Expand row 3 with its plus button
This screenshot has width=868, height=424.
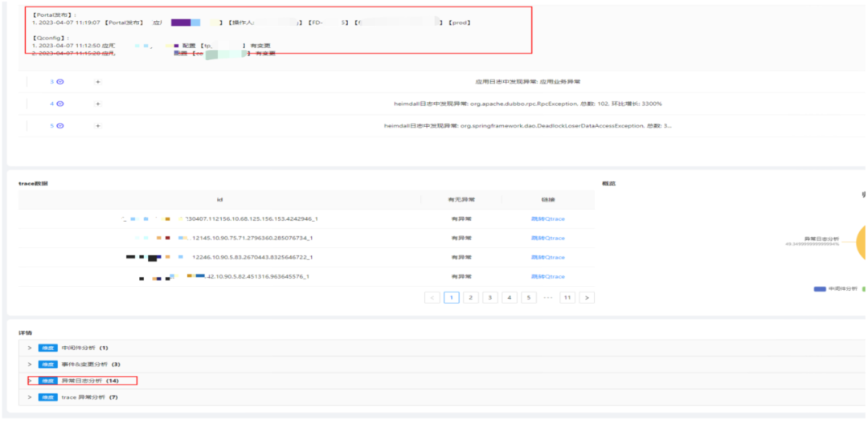click(98, 81)
